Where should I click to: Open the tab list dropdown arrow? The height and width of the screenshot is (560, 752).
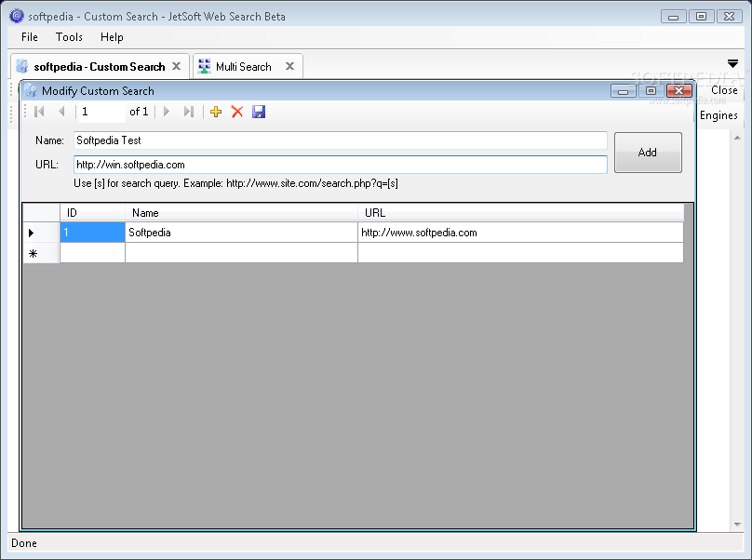pos(732,63)
